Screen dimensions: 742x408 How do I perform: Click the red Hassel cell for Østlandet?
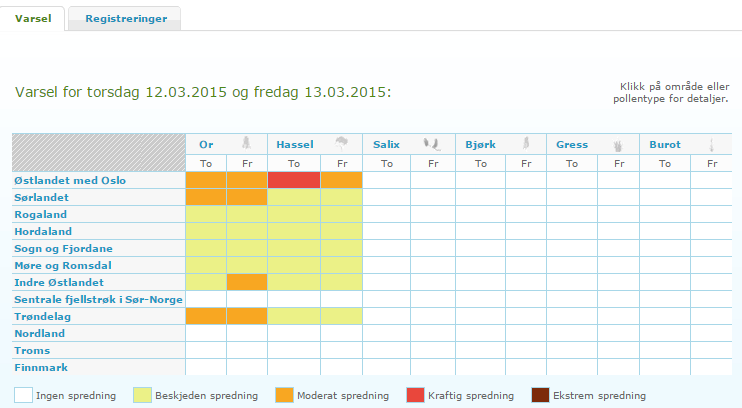tap(294, 180)
